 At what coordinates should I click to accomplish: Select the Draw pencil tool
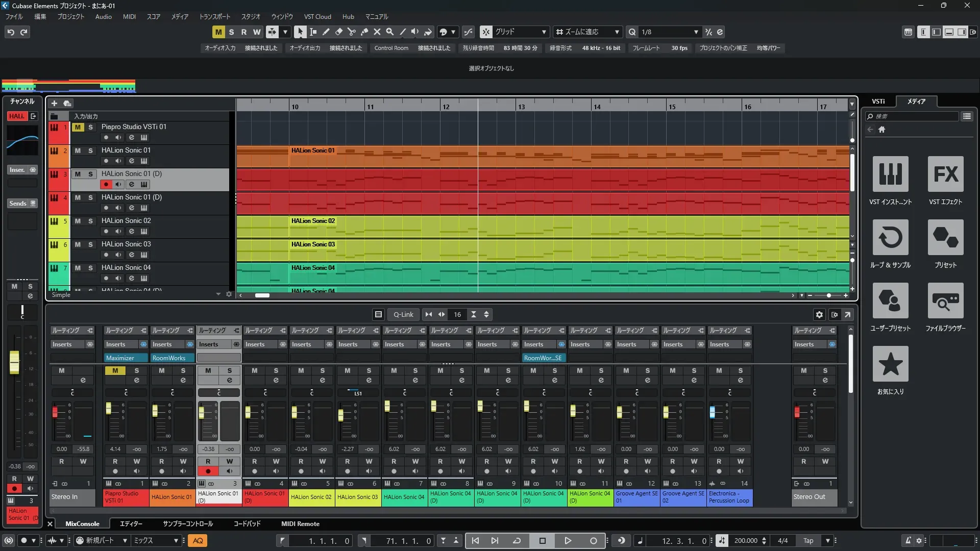(326, 32)
